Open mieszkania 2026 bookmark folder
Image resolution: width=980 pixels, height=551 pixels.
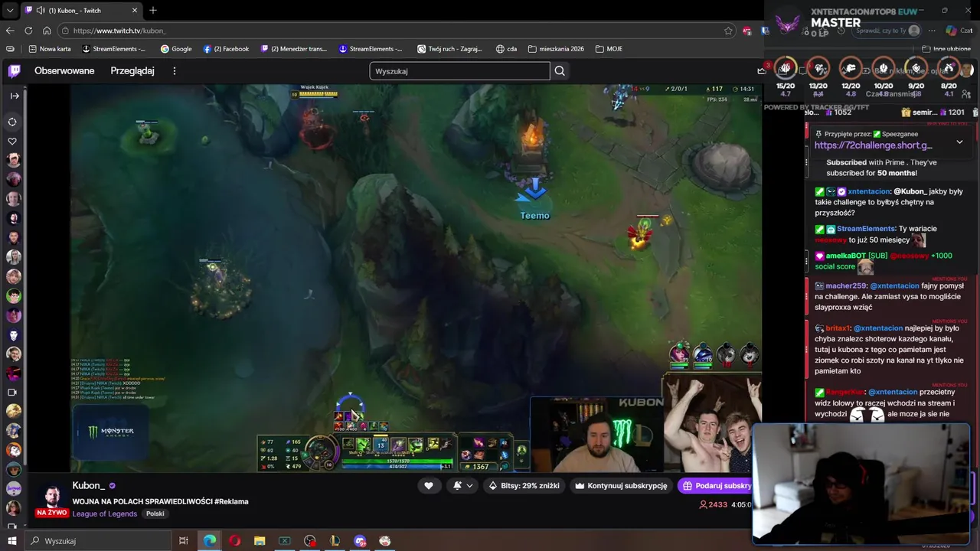coord(556,49)
